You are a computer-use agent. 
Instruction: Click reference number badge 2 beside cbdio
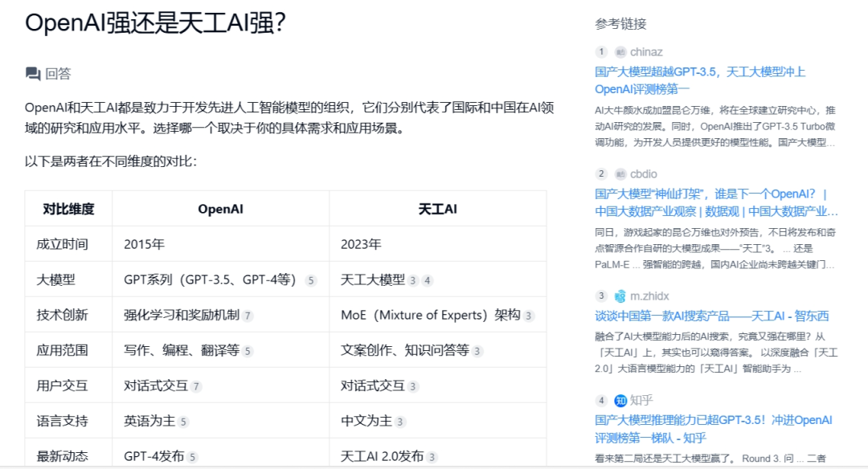(601, 174)
